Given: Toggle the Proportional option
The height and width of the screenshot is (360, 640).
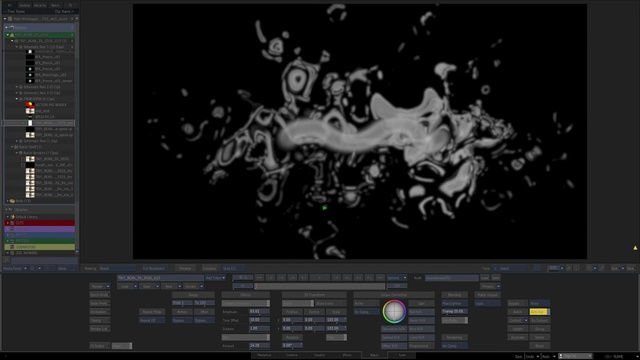Looking at the screenshot, I should [x=421, y=346].
